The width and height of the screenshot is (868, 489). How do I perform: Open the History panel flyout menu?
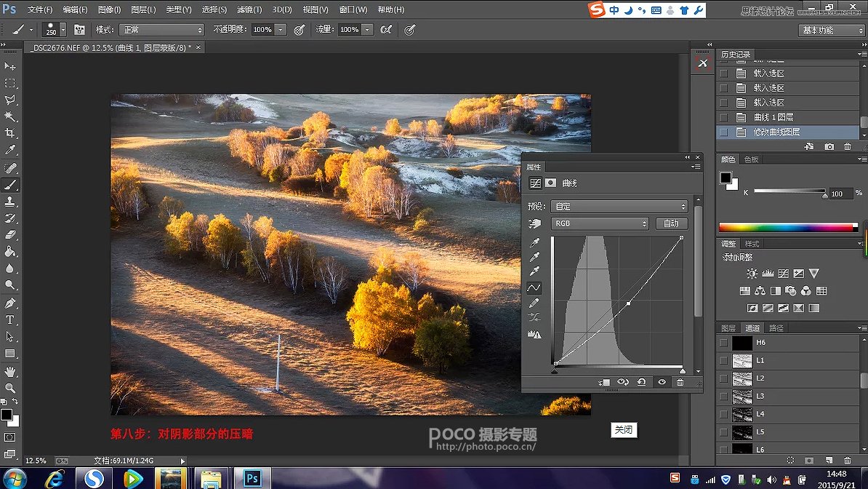click(x=861, y=55)
